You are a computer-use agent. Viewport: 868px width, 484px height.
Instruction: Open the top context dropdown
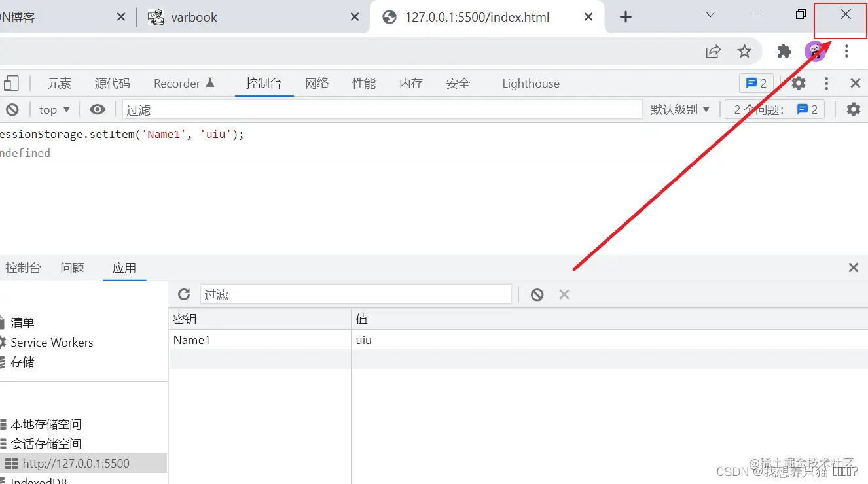point(54,109)
